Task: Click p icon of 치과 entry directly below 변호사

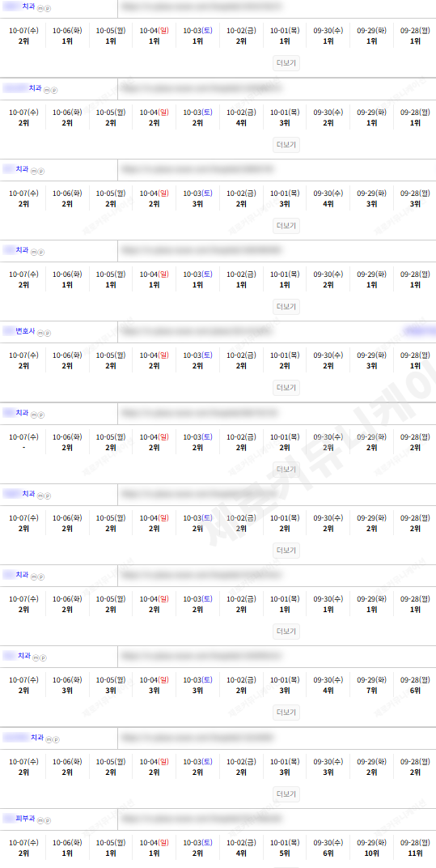Action: [x=41, y=415]
